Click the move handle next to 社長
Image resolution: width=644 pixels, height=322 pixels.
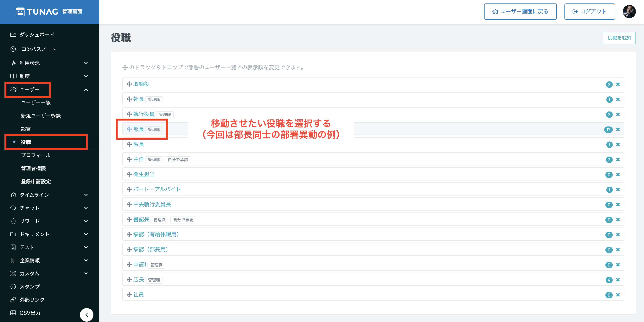click(129, 99)
